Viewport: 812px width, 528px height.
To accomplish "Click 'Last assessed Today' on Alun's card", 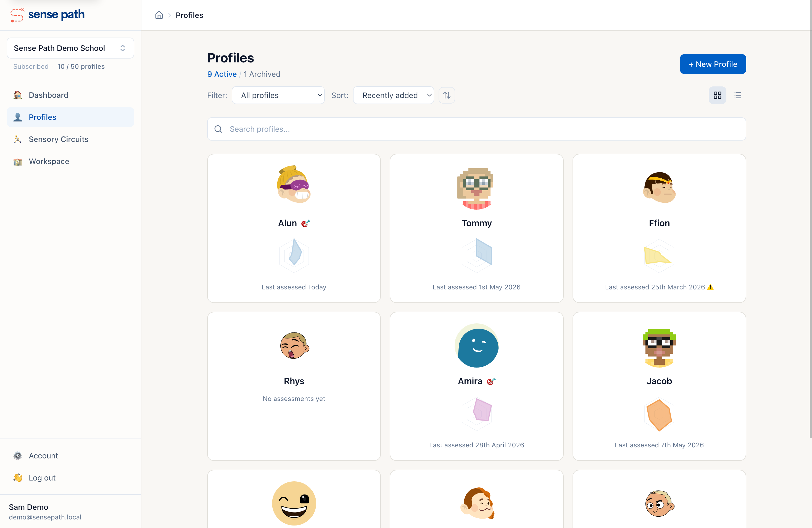I will pos(294,287).
